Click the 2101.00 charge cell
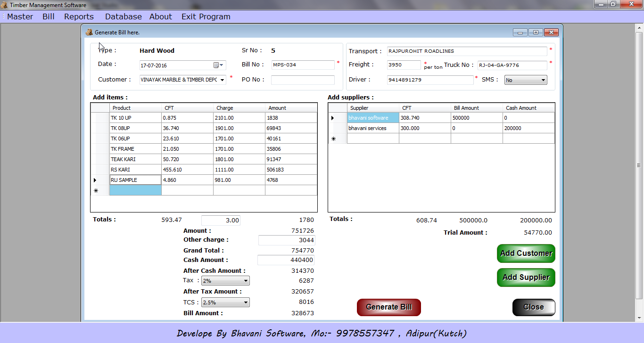 [239, 118]
